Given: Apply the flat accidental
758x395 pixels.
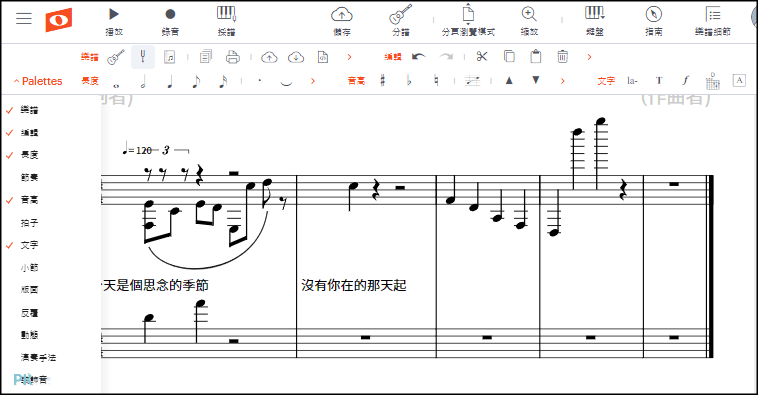Looking at the screenshot, I should pos(409,81).
